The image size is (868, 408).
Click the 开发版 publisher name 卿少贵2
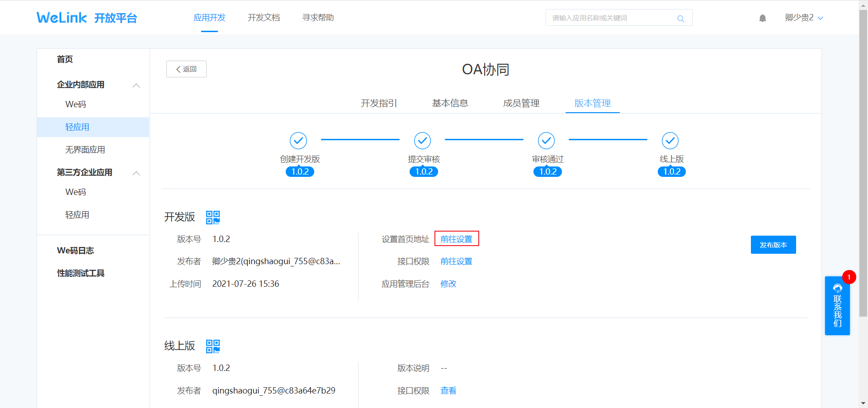click(276, 261)
